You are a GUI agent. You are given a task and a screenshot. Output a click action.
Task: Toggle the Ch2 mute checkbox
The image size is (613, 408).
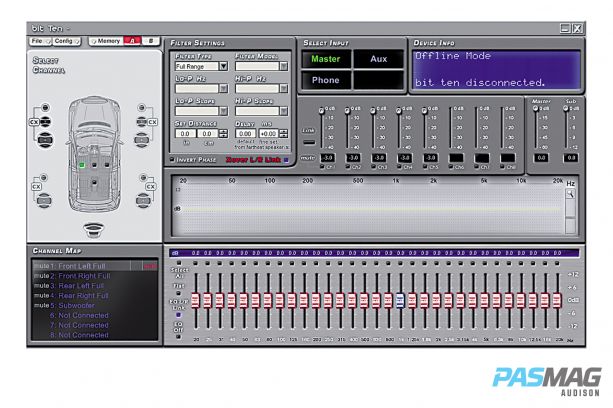348,167
